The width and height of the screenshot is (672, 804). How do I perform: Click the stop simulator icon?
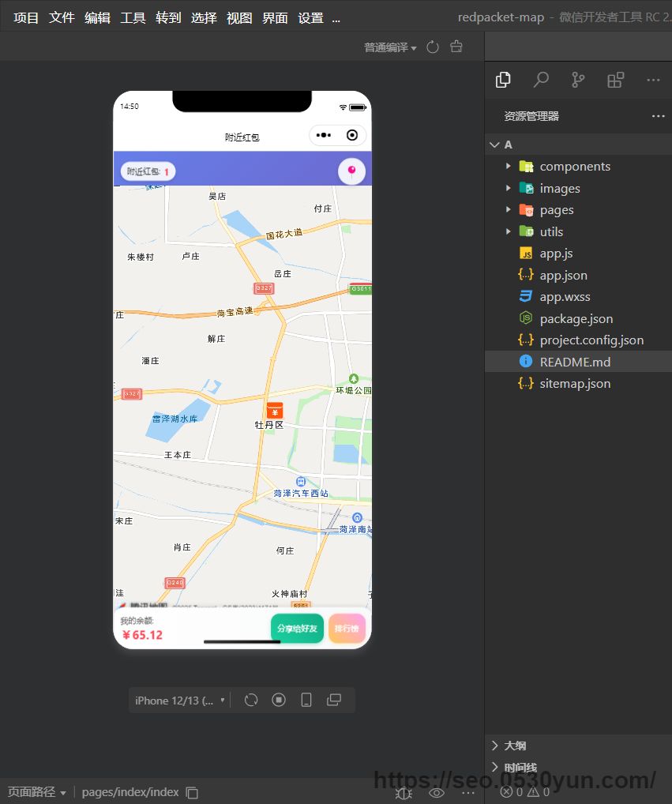[x=279, y=700]
